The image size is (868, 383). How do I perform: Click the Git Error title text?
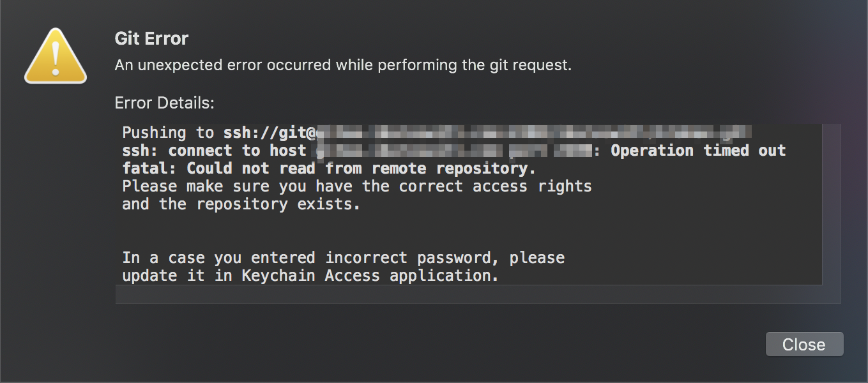click(x=151, y=38)
